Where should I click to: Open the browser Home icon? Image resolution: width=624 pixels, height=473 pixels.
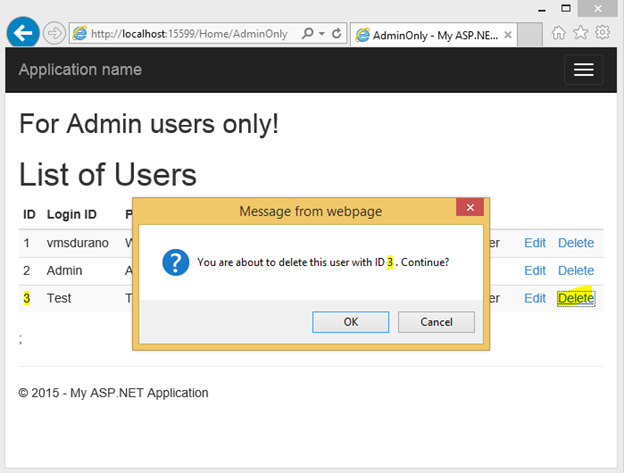tap(560, 33)
